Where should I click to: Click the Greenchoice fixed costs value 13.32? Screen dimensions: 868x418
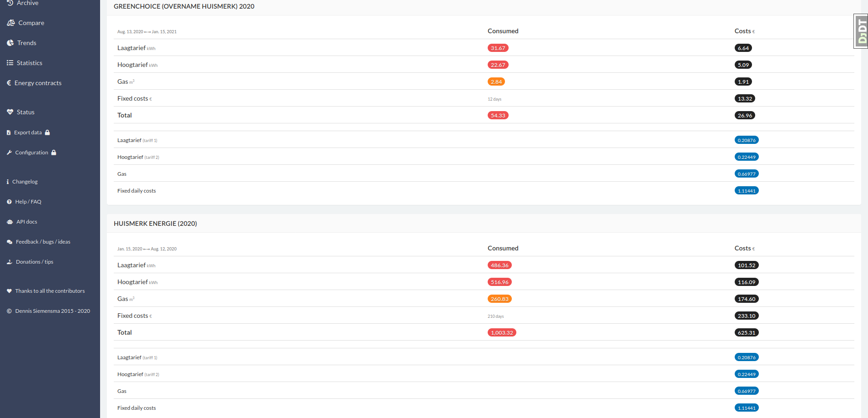pos(745,98)
